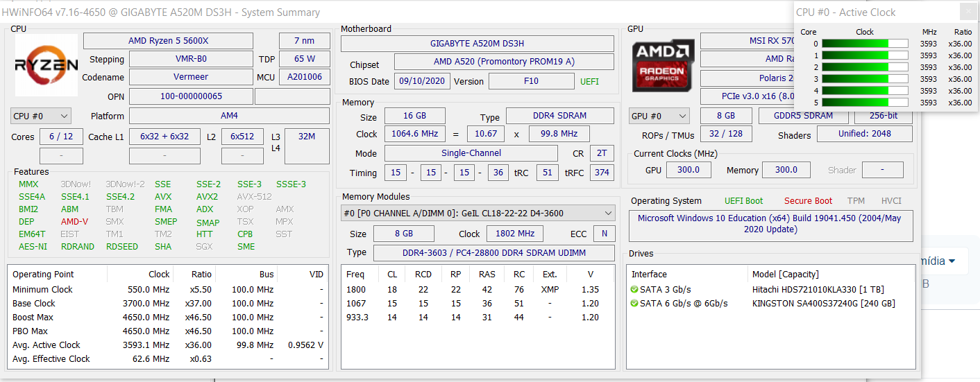This screenshot has width=980, height=382.
Task: Click the '32M' L3 cache field
Action: (307, 146)
